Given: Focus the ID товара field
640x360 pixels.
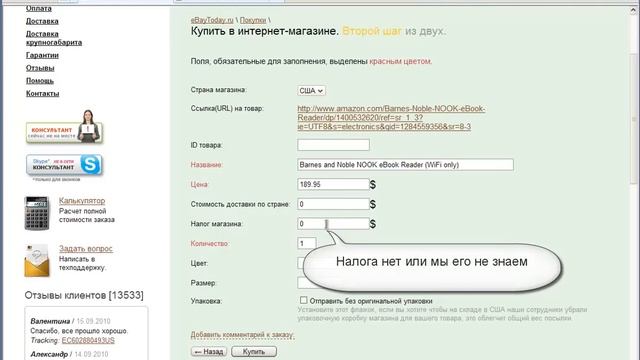Looking at the screenshot, I should 333,145.
